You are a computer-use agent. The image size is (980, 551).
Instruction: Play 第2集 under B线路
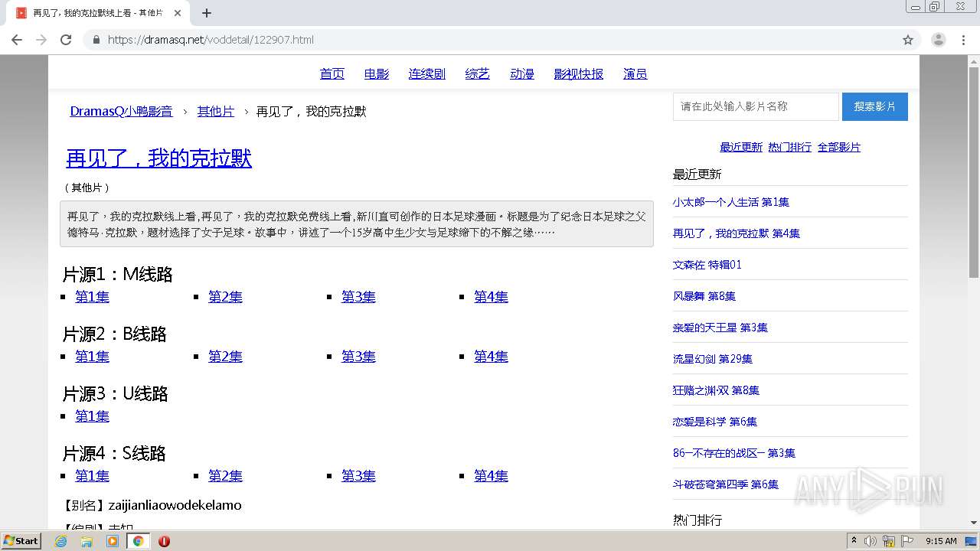click(x=225, y=357)
